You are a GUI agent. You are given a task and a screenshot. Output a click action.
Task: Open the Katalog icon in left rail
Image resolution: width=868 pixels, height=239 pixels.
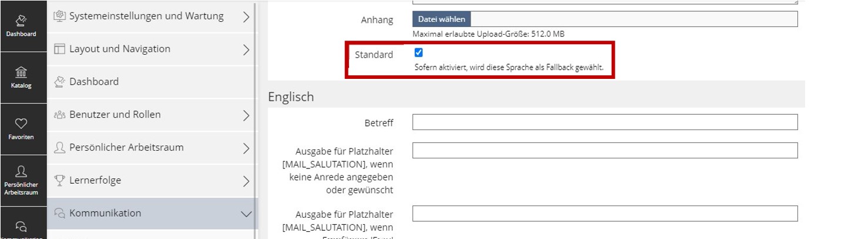pyautogui.click(x=21, y=77)
